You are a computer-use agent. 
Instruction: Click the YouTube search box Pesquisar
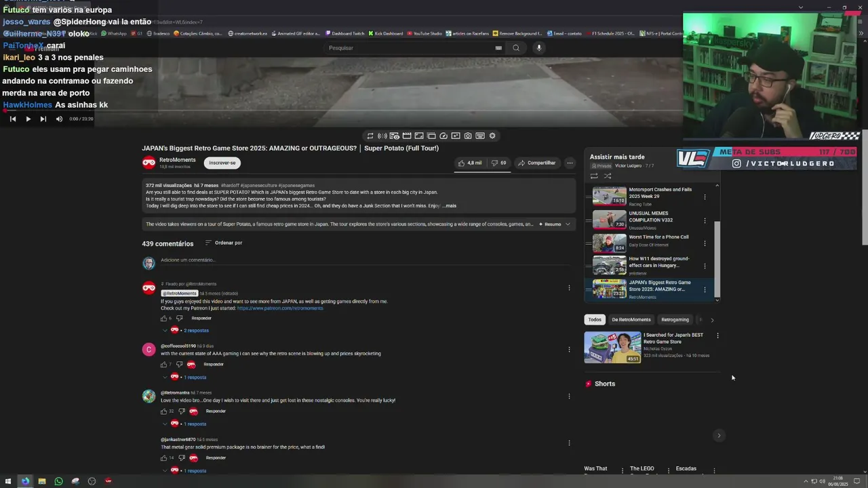point(409,48)
